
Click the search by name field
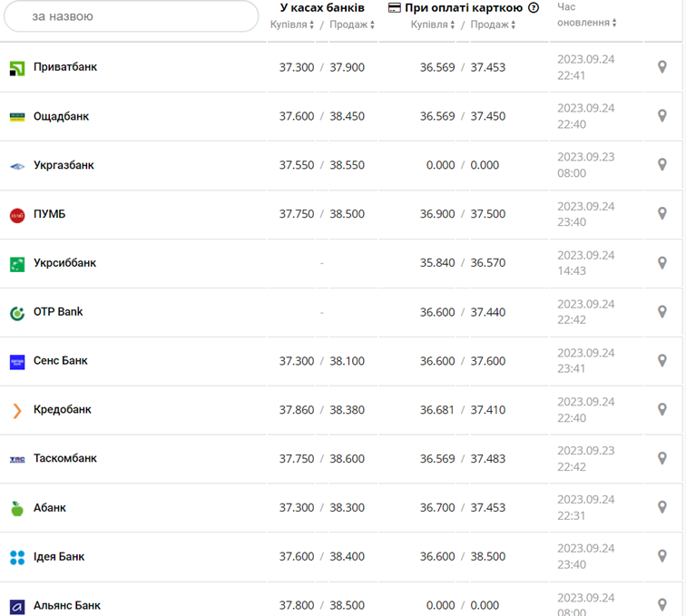click(x=130, y=16)
